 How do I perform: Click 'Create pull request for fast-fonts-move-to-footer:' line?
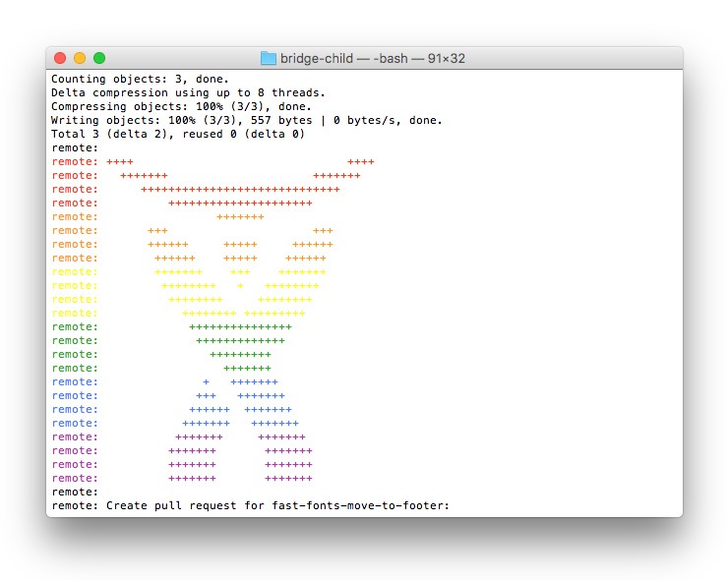click(251, 505)
